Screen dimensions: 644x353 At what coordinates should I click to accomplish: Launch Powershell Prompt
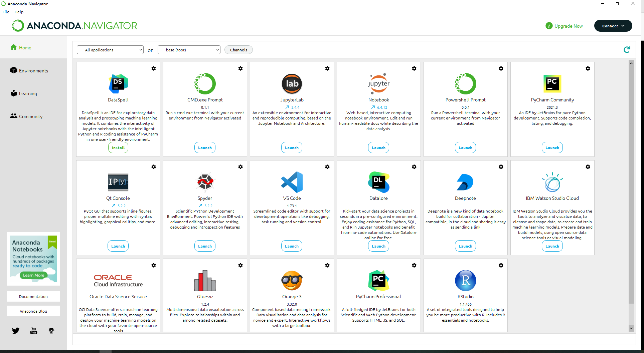coord(466,147)
